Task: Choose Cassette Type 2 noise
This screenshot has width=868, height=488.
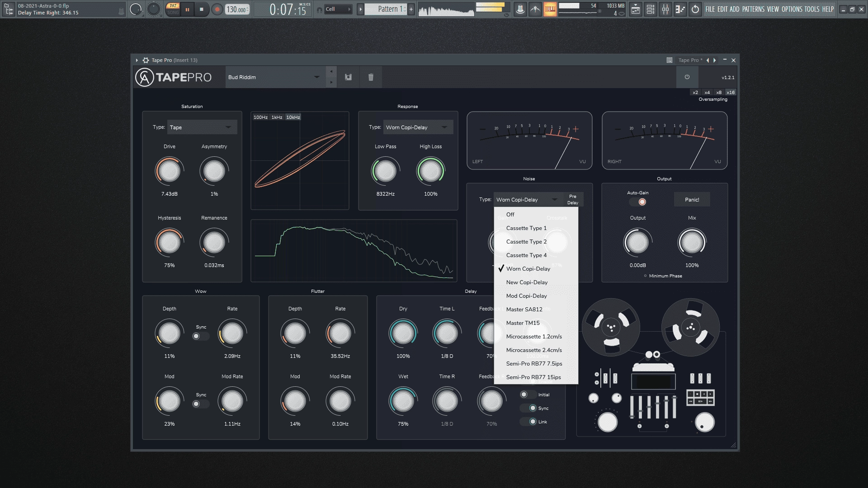Action: coord(536,242)
